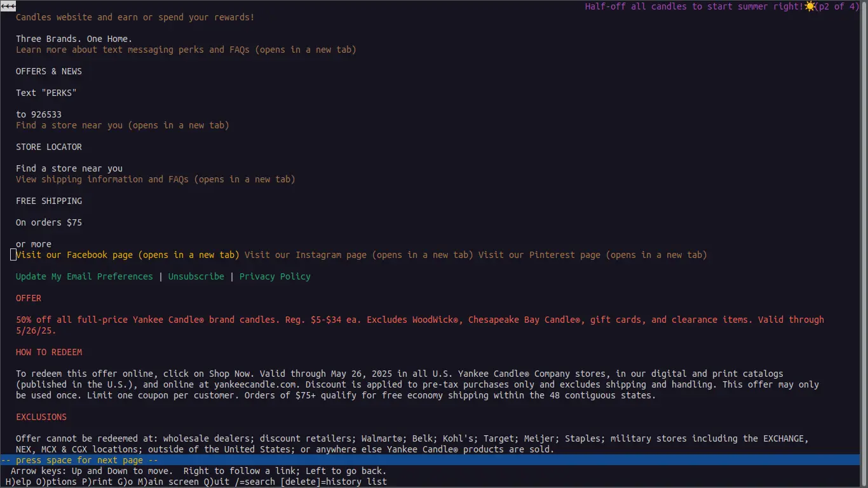Click the 'Offer cannot be redeemed at' paragraph
Screen dimensions: 868x488
pos(412,444)
